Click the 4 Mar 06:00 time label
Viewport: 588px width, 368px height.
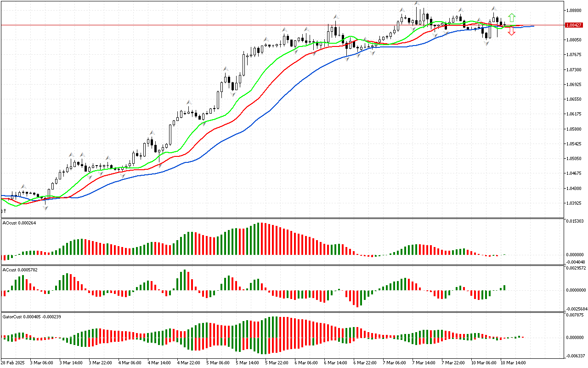[130, 363]
